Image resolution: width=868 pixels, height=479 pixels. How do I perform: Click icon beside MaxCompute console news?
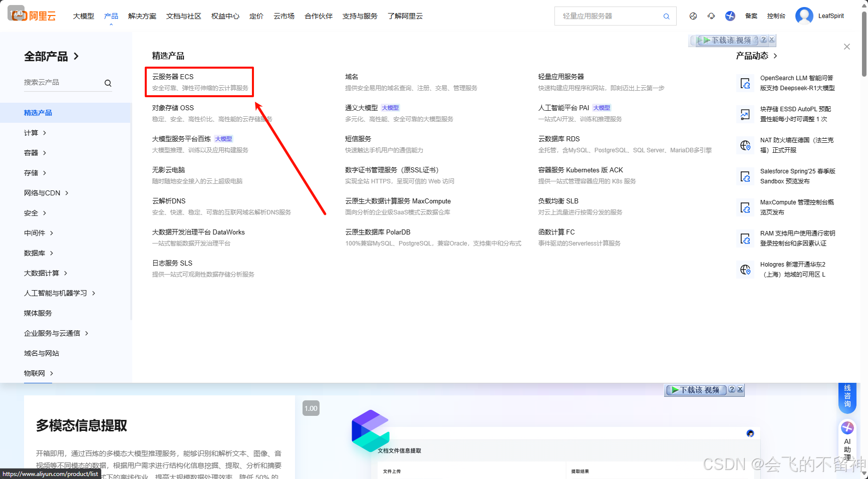point(745,207)
